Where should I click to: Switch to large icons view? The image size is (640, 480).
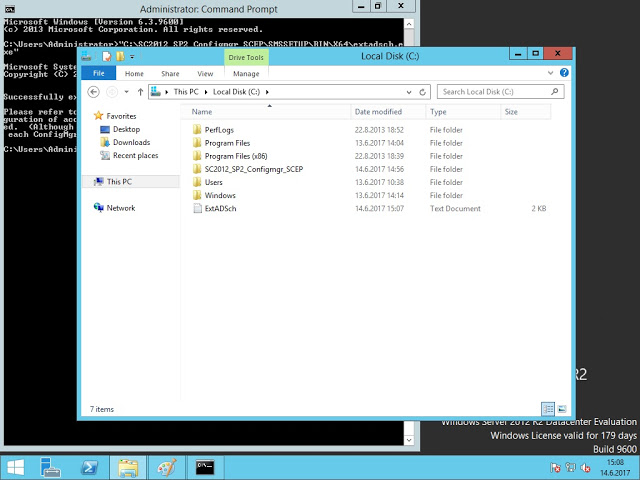coord(563,409)
